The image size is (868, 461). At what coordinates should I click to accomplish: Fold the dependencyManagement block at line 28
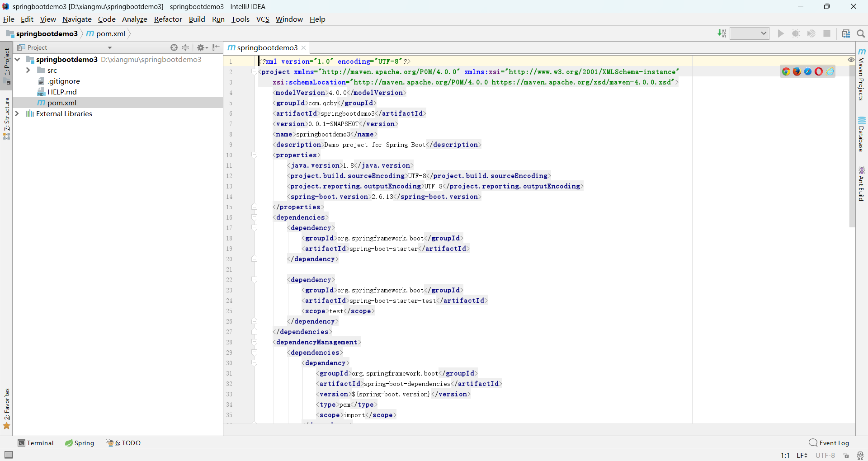click(254, 342)
